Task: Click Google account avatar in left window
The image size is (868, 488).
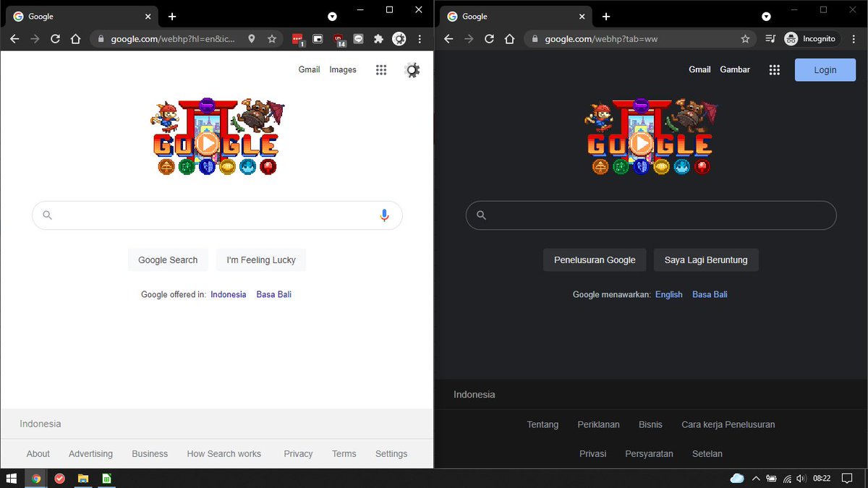Action: 412,70
